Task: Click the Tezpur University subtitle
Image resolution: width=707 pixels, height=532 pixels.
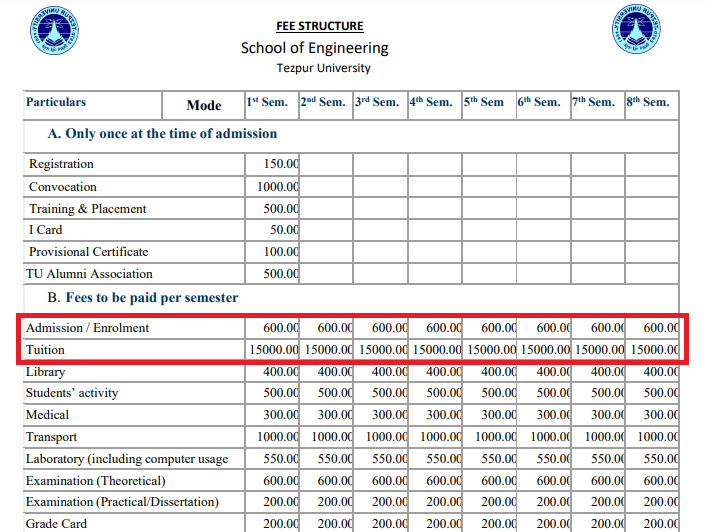Action: click(x=323, y=68)
